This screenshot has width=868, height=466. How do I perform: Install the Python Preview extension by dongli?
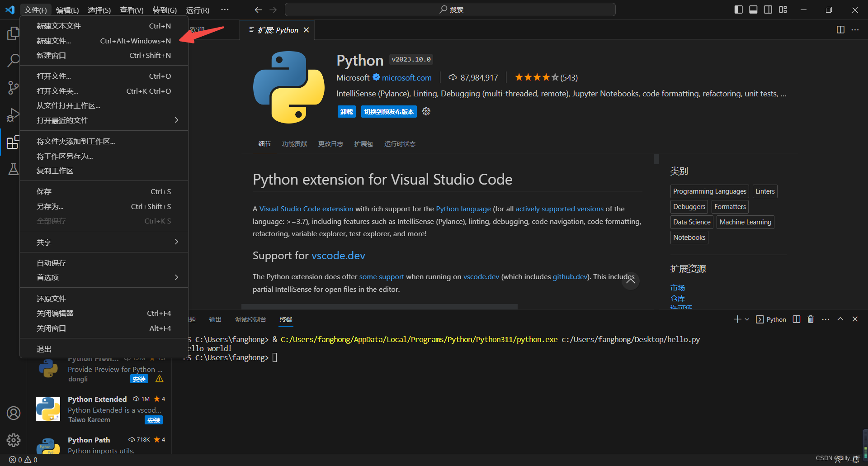coord(139,379)
